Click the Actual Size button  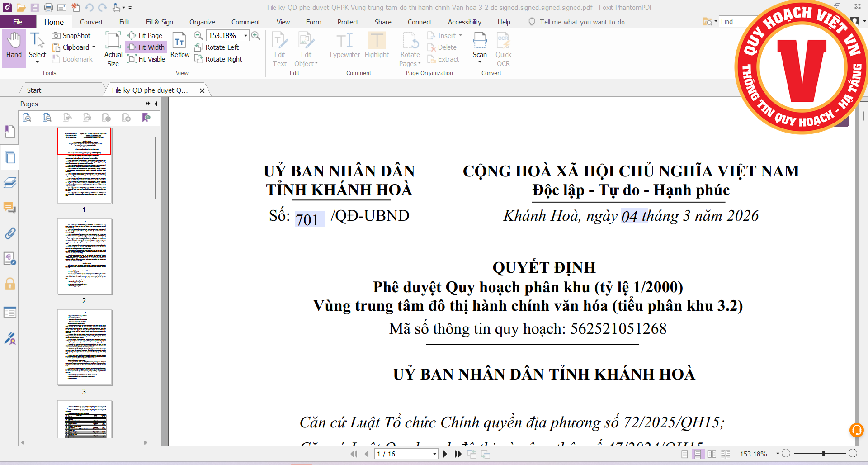[113, 49]
